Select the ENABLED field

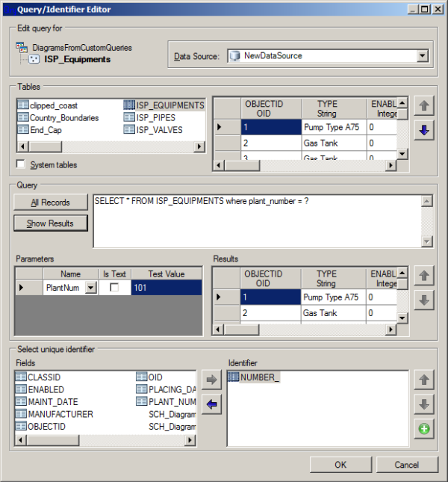coord(40,389)
